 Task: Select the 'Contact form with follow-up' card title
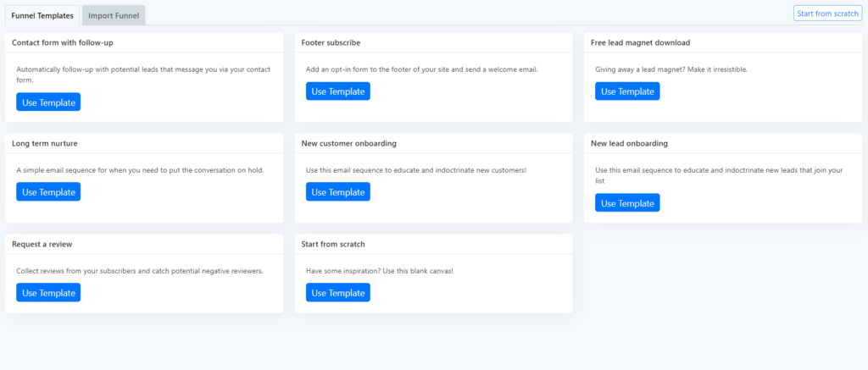(63, 42)
